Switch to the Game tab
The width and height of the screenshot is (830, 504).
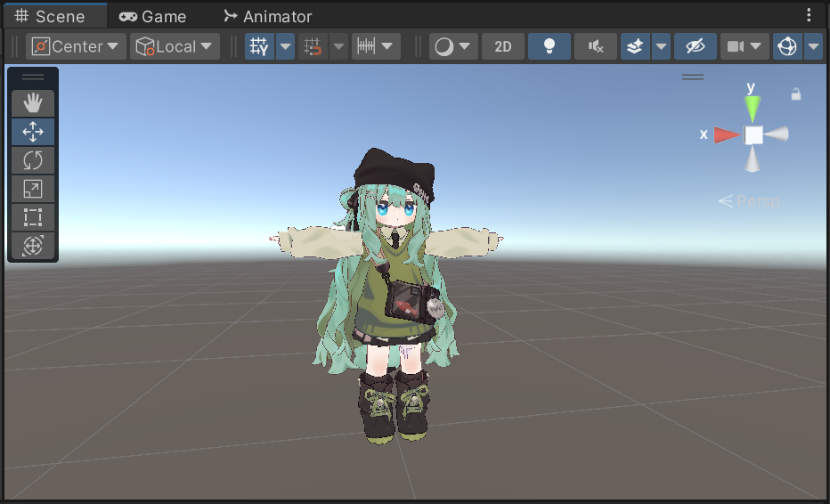tap(152, 16)
